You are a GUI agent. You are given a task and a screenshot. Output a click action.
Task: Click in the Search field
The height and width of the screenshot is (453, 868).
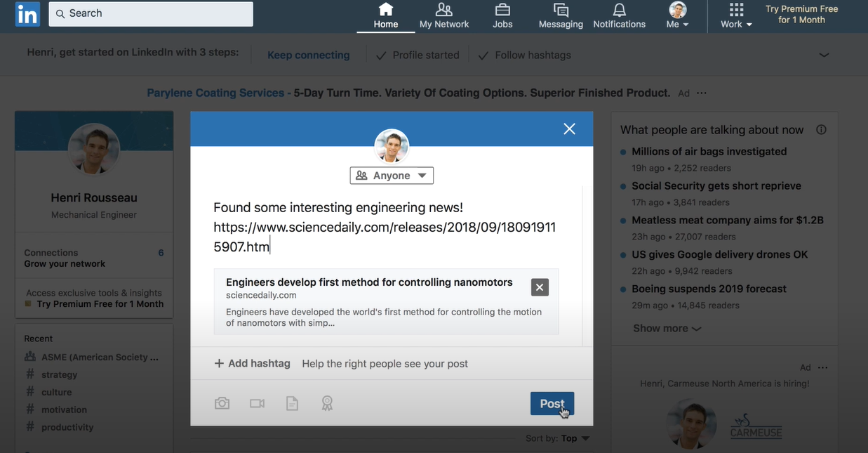tap(151, 14)
